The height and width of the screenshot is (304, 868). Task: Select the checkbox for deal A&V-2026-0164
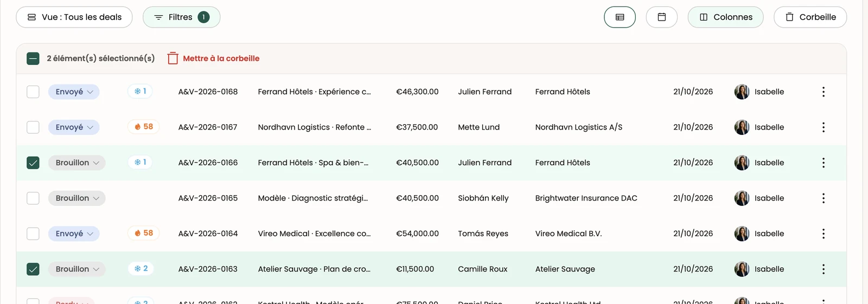click(x=33, y=234)
